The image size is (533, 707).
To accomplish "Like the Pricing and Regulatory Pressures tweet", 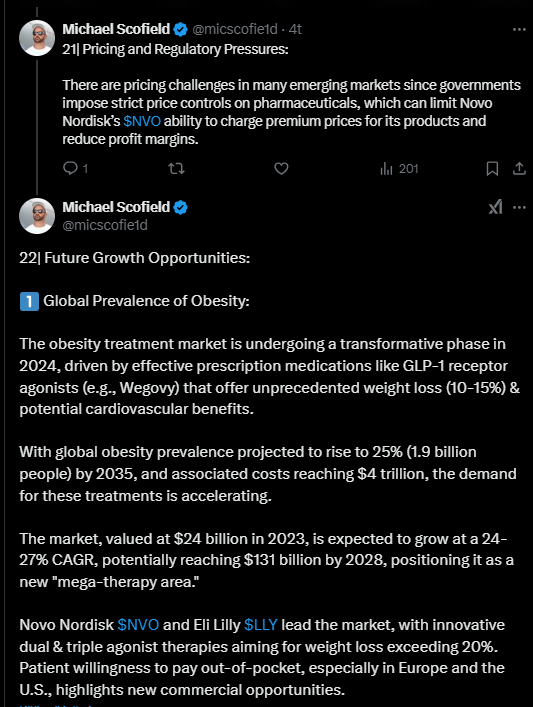I will [281, 169].
